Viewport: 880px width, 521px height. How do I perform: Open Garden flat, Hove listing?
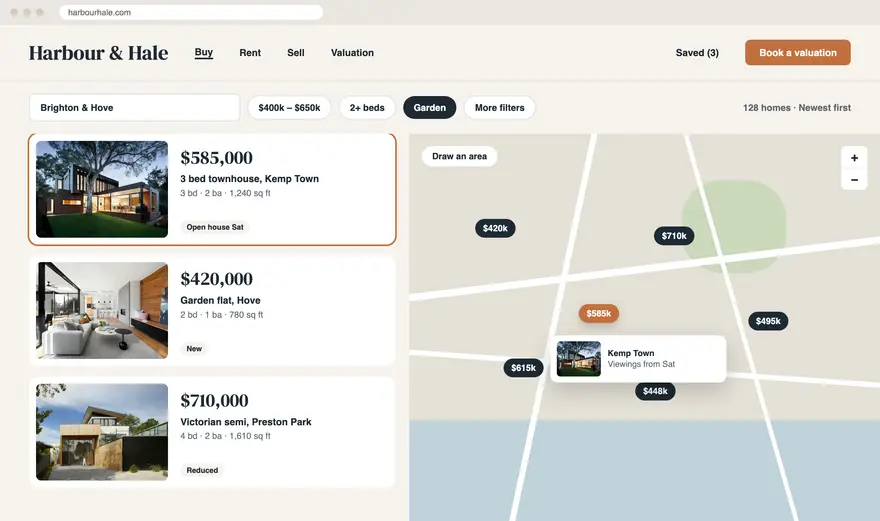220,300
